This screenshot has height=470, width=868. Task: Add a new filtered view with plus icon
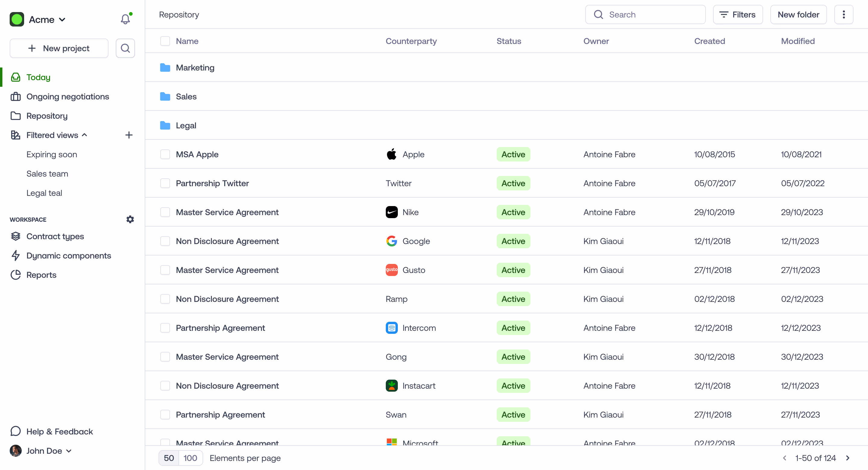click(129, 135)
